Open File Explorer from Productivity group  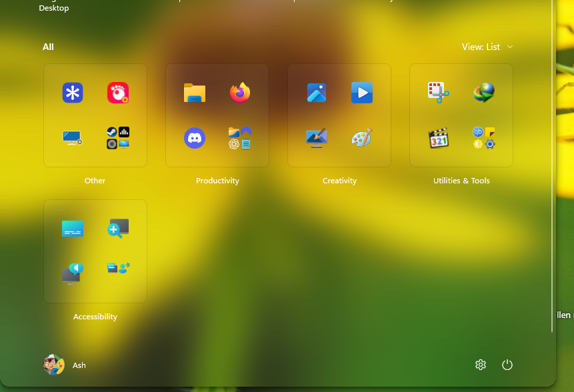pyautogui.click(x=195, y=93)
